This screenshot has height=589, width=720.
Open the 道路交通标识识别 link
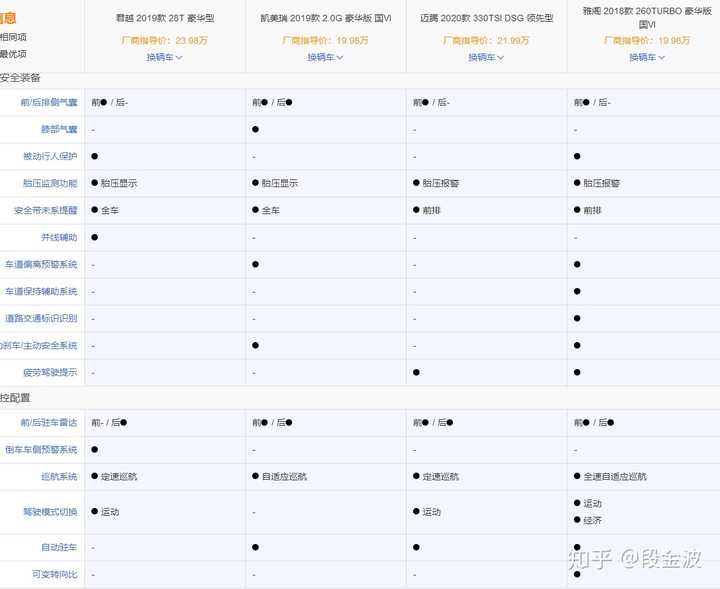[x=41, y=318]
